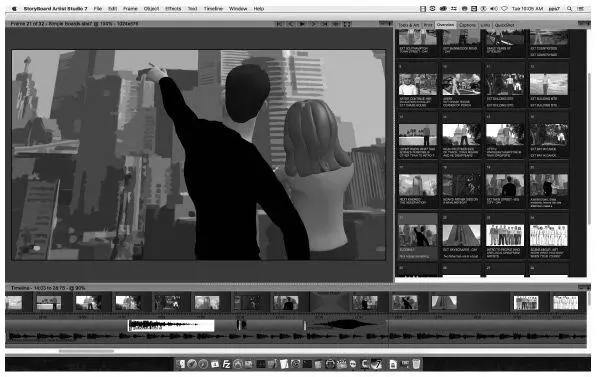597x377 pixels.
Task: Click the transition block in timeline strip
Action: pyautogui.click(x=329, y=302)
